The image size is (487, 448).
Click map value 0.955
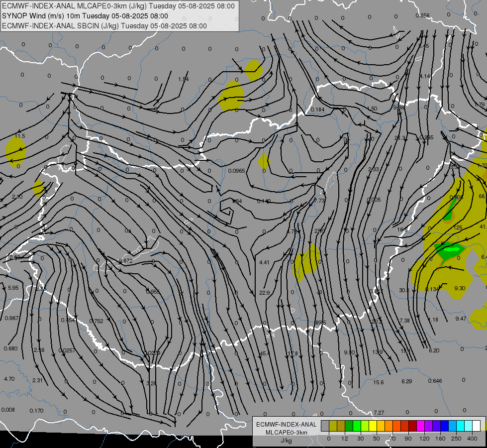click(x=153, y=292)
